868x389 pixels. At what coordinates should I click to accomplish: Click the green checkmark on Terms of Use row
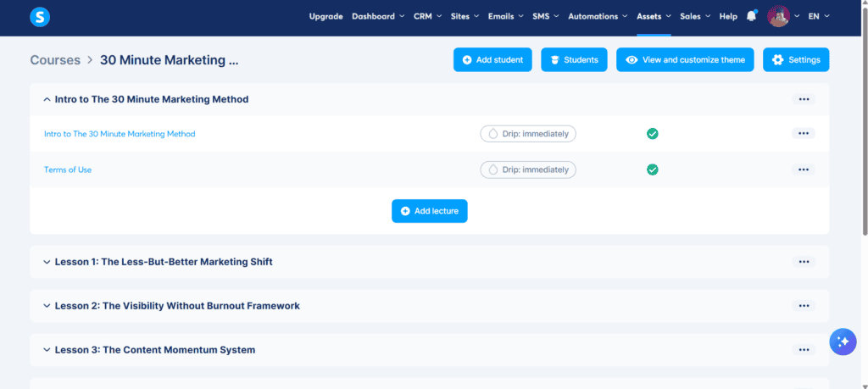click(x=653, y=169)
